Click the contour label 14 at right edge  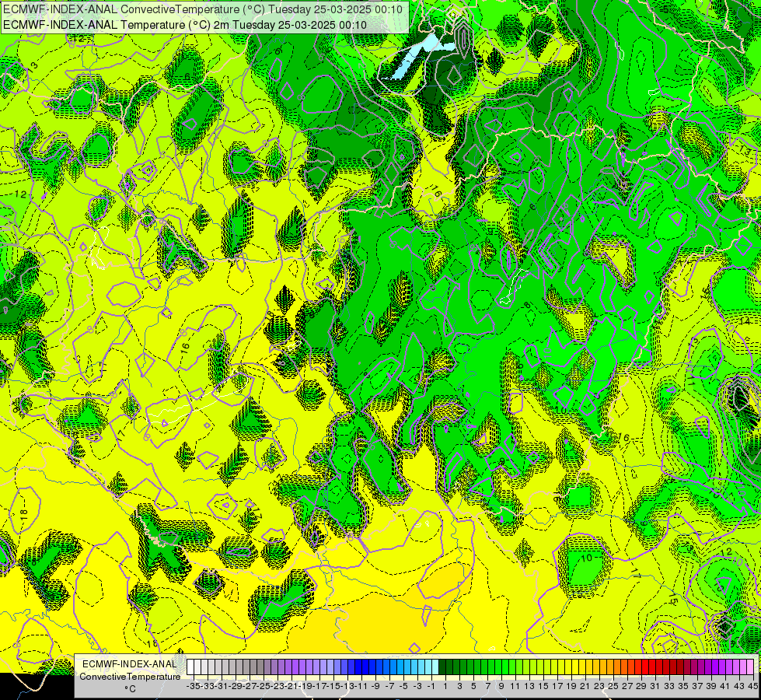744,321
